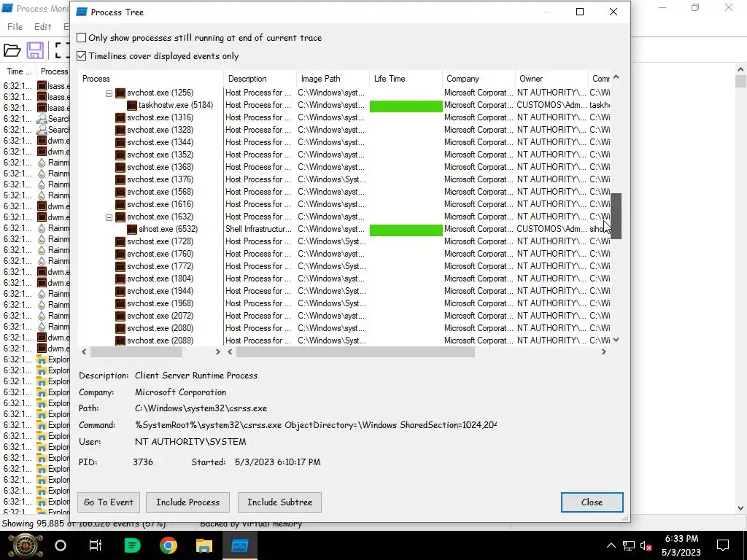Click the svchost.exe (1568) icon
The width and height of the screenshot is (747, 560).
120,192
